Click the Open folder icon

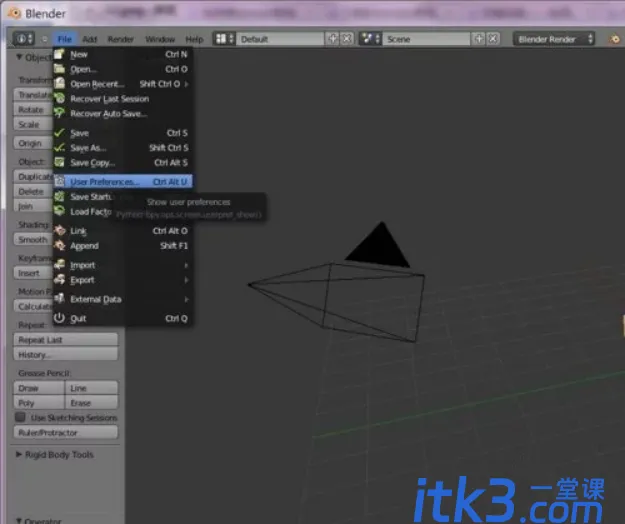(x=59, y=69)
